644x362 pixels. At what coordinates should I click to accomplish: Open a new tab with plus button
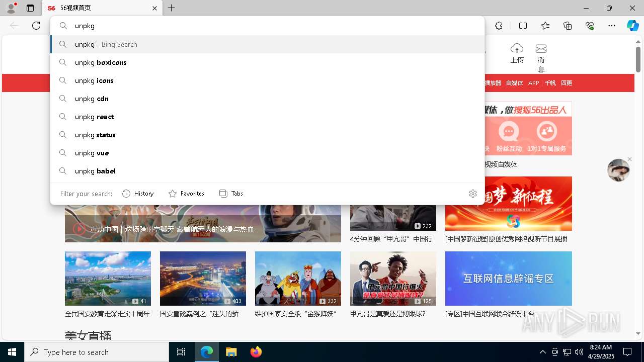pos(171,8)
